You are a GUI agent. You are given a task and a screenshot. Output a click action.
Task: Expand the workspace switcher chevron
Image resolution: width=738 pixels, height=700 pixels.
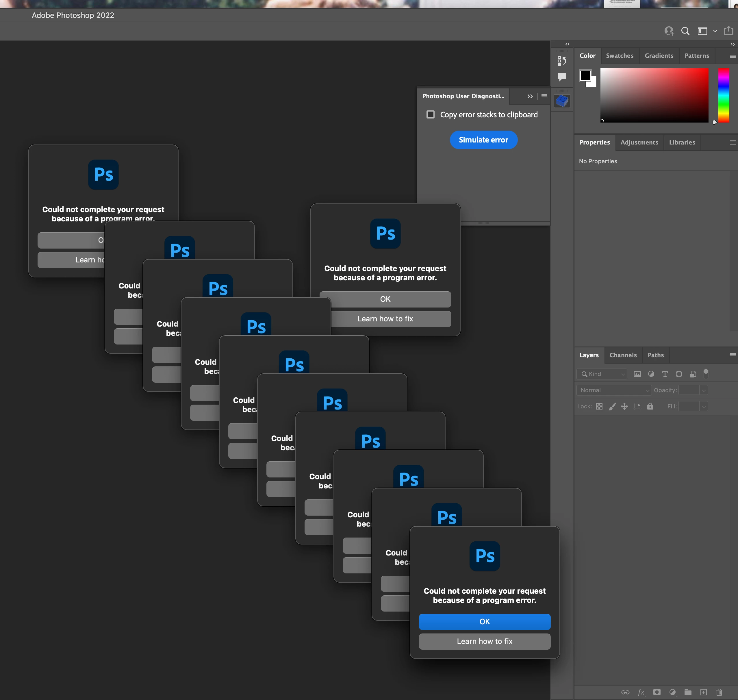[715, 31]
